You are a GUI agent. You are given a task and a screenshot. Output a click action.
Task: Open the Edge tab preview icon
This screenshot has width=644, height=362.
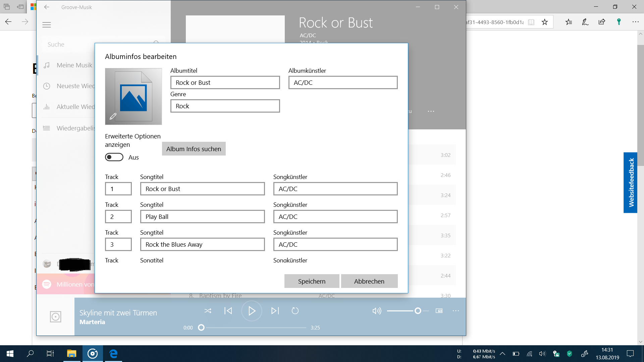coord(7,7)
